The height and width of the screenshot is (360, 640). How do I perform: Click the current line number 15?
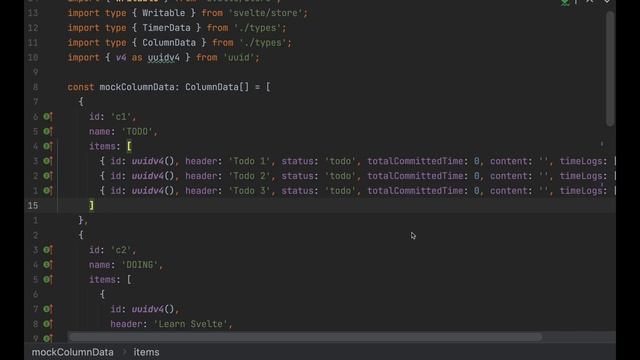[x=33, y=205]
